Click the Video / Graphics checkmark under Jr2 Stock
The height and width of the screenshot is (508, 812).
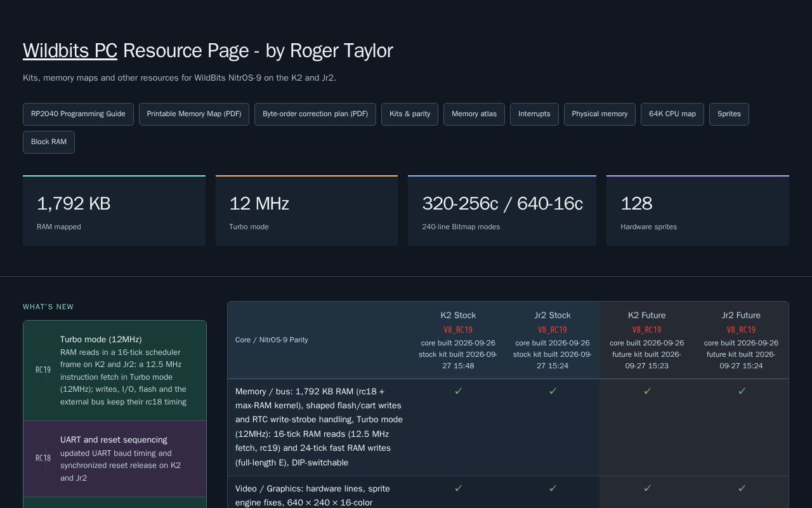click(553, 488)
